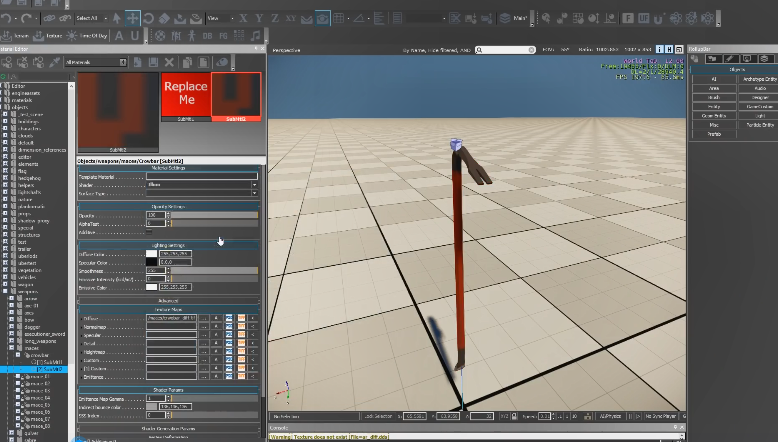Select the Replace Me material thumbnail
The height and width of the screenshot is (442, 778).
(x=185, y=92)
